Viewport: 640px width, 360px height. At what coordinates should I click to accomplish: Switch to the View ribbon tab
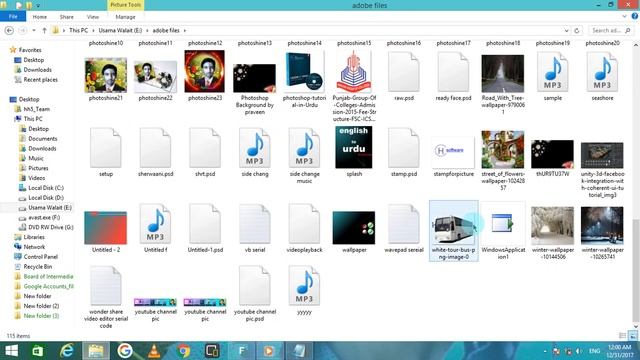point(93,17)
